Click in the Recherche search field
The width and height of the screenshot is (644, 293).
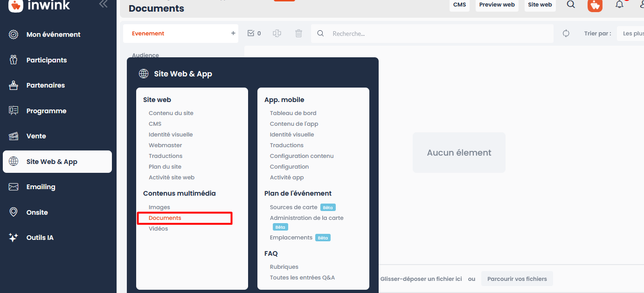pos(438,34)
